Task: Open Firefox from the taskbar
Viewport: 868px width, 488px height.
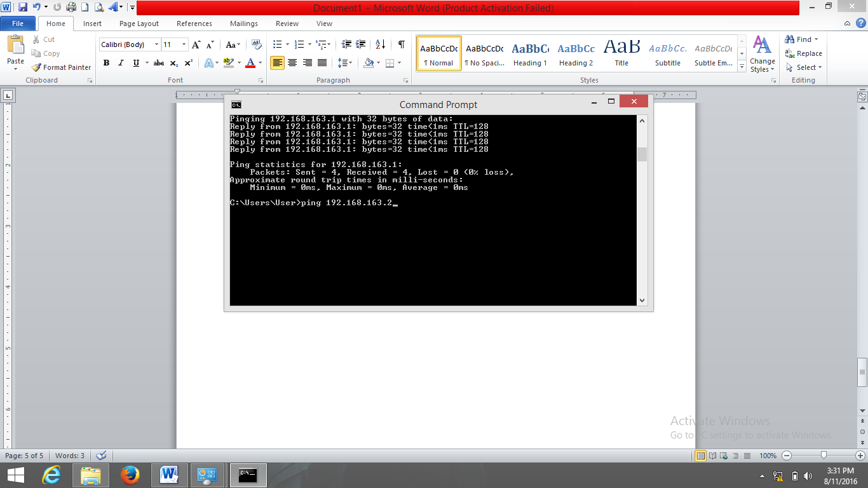Action: pos(130,475)
